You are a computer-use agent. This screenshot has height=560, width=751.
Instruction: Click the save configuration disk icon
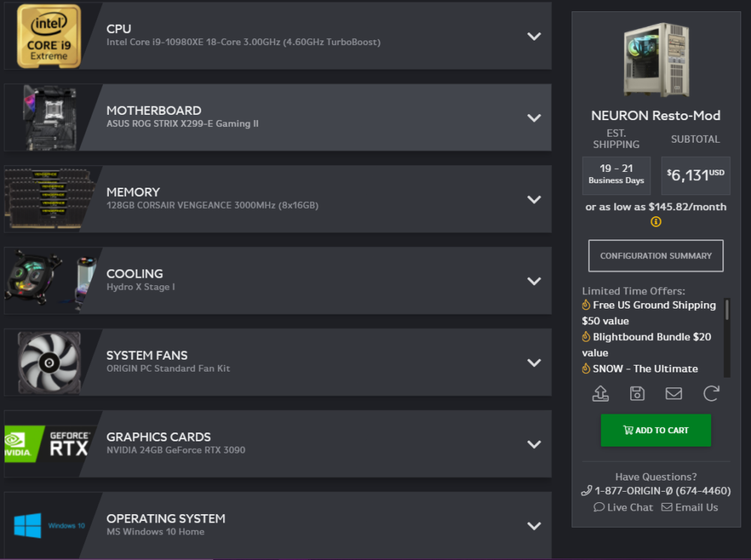coord(637,393)
